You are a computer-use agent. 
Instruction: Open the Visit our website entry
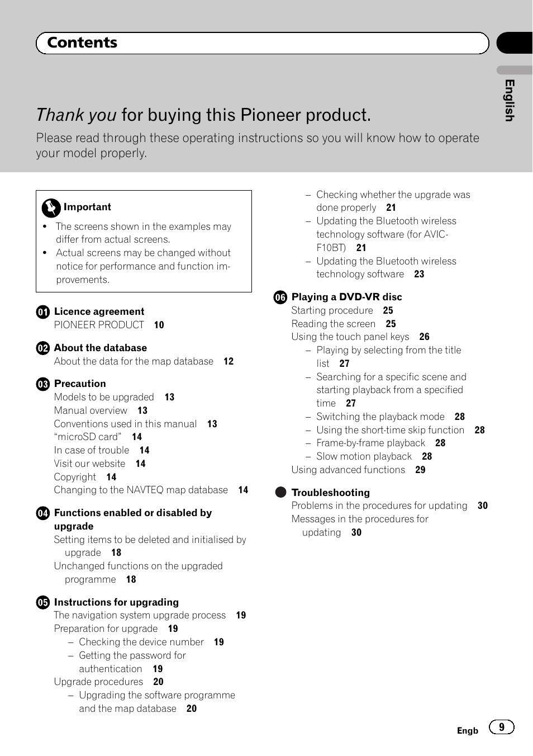click(x=89, y=464)
